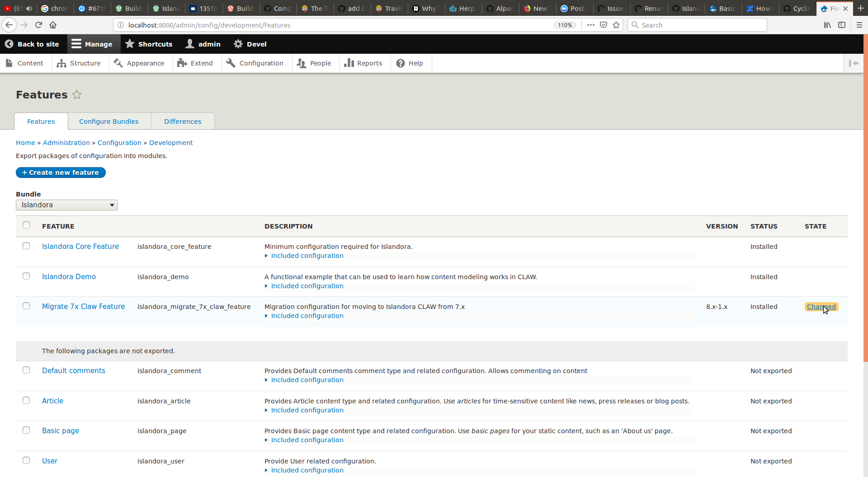Open the Islandora Core Feature link
The image size is (868, 477).
click(x=80, y=246)
